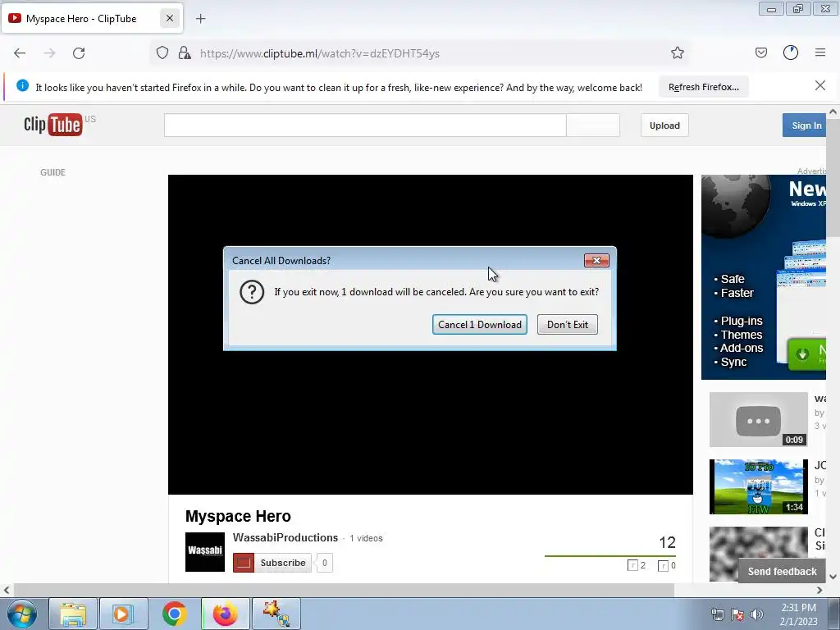Click Refresh Firefox button
The height and width of the screenshot is (630, 840).
703,87
